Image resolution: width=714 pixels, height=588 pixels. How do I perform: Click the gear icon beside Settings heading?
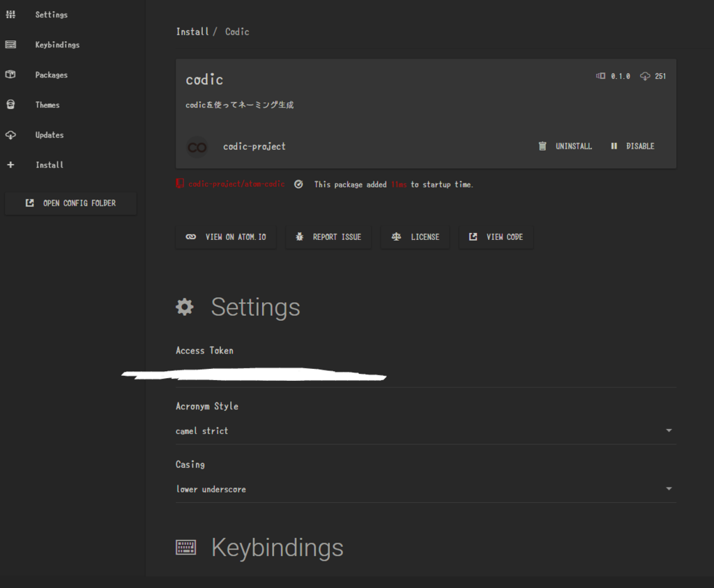coord(185,307)
